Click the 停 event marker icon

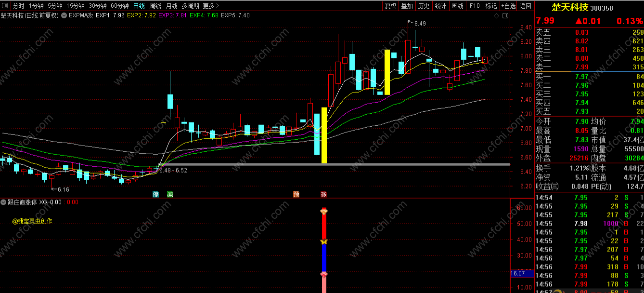155,194
